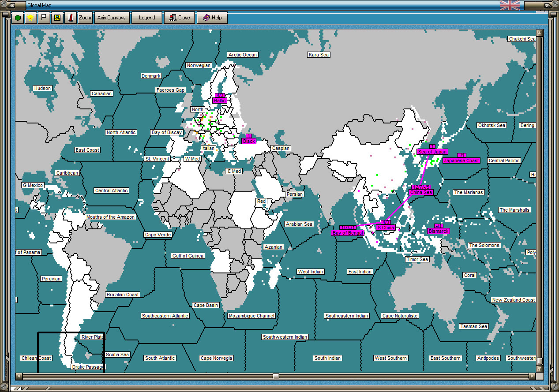Click the Faeroes Gap label
Viewport: 559px width, 392px height.
(170, 90)
